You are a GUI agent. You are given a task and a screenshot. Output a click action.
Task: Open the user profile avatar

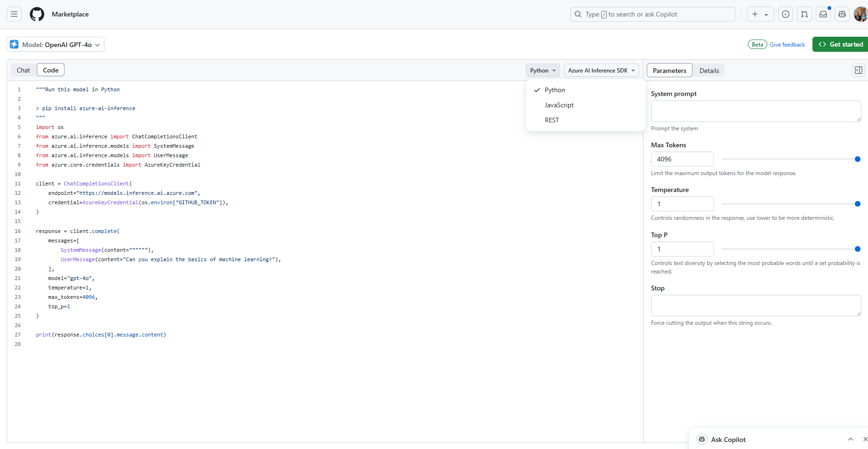(x=861, y=14)
